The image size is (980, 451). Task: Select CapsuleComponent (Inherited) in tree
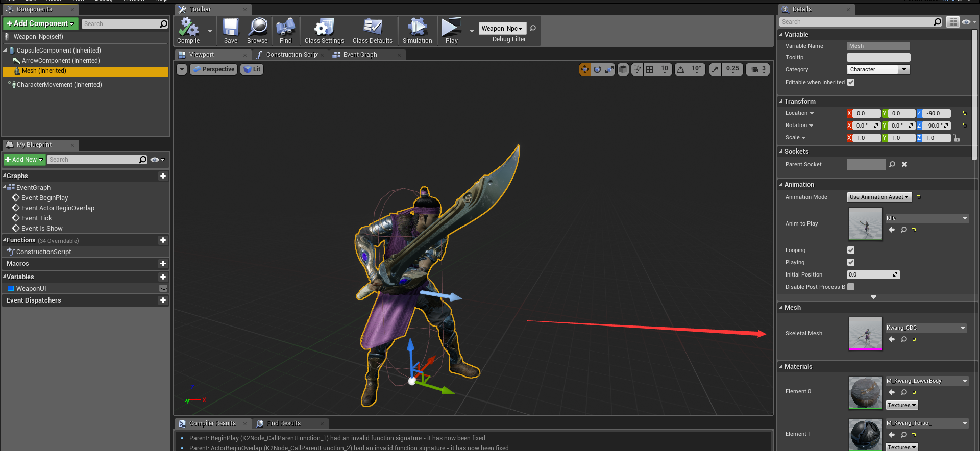tap(59, 51)
